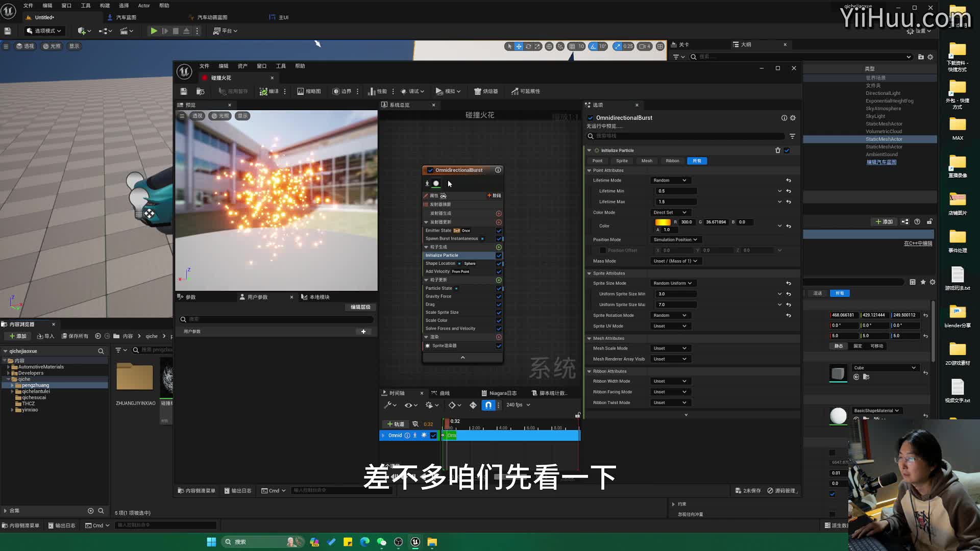
Task: Toggle the Drag module checkbox
Action: (x=499, y=305)
